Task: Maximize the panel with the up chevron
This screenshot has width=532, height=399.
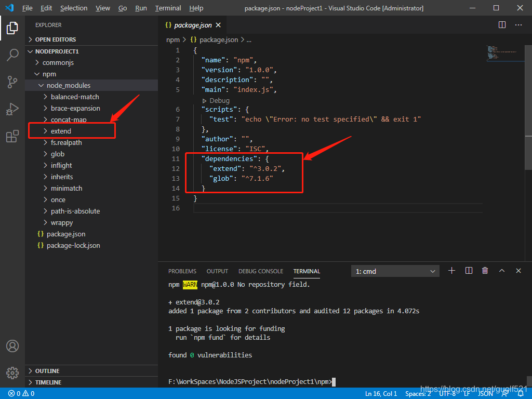Action: [502, 271]
